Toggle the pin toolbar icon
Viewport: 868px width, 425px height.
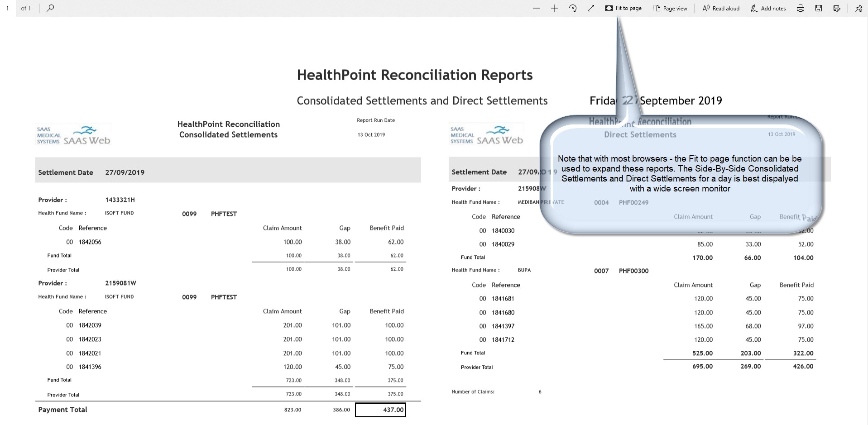click(x=858, y=8)
